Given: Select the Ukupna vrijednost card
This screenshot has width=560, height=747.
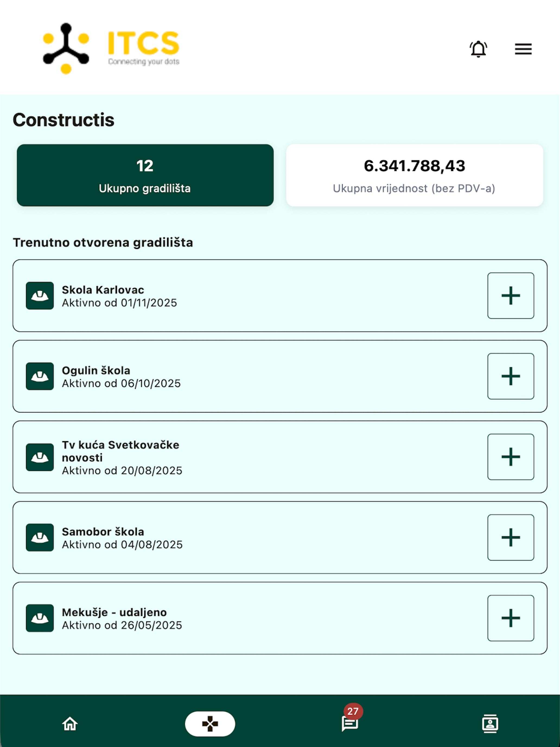Looking at the screenshot, I should click(x=415, y=175).
